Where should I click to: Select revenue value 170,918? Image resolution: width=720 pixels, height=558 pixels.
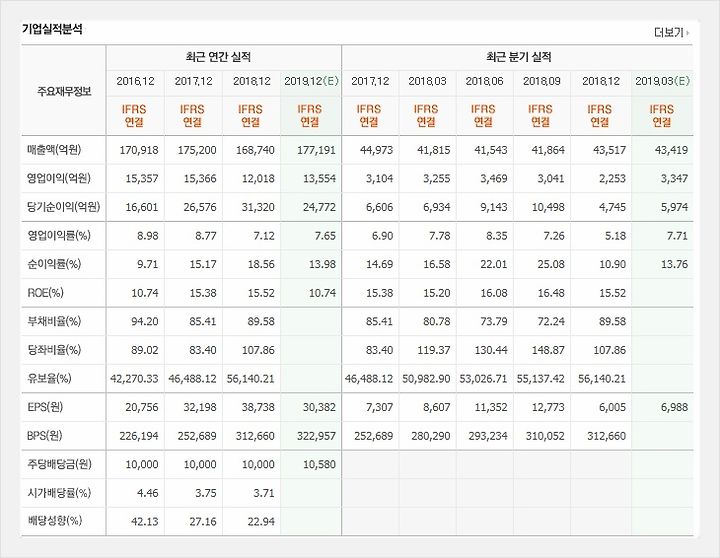click(139, 150)
